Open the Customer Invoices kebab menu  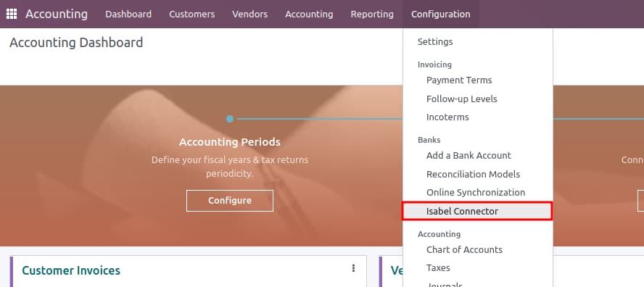pos(353,268)
